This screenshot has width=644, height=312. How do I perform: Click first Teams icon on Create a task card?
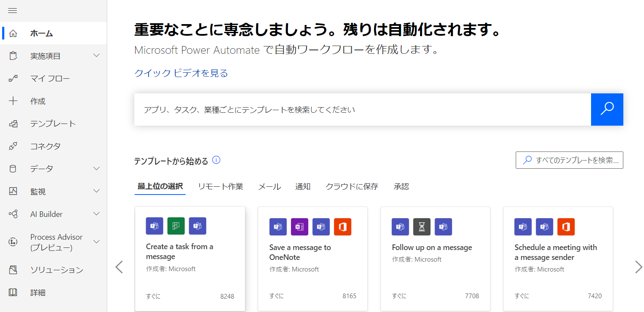(x=155, y=226)
